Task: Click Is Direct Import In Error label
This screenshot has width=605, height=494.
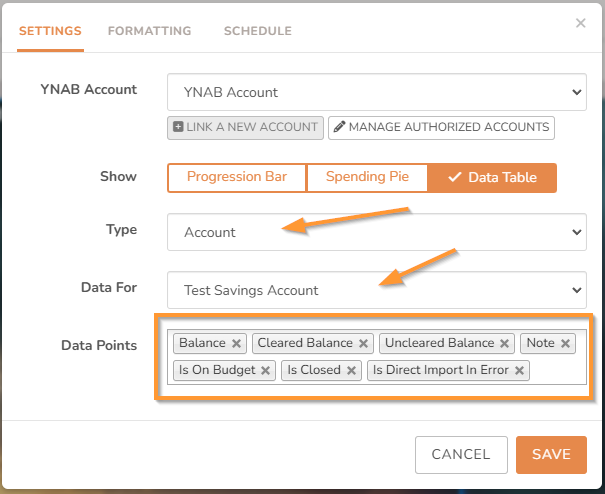Action: point(440,370)
